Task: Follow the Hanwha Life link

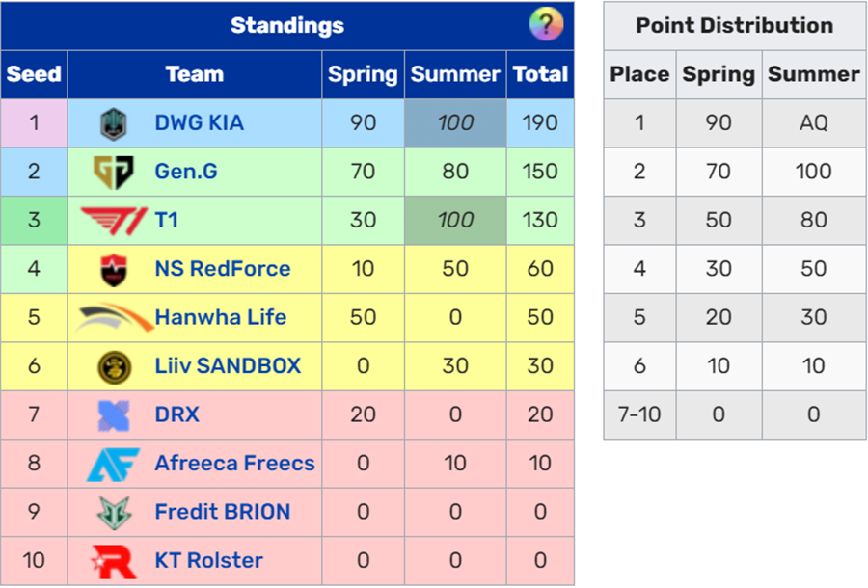Action: (220, 317)
